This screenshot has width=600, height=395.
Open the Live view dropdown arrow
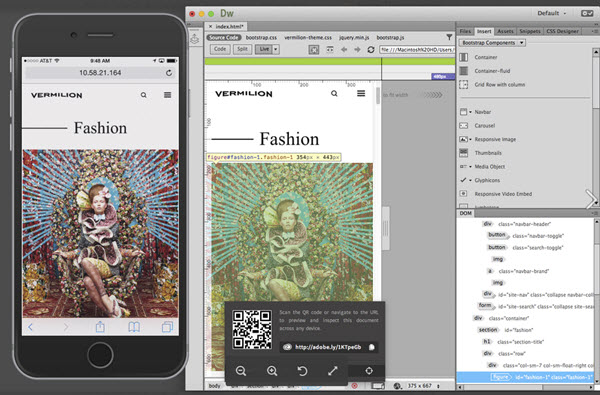276,49
